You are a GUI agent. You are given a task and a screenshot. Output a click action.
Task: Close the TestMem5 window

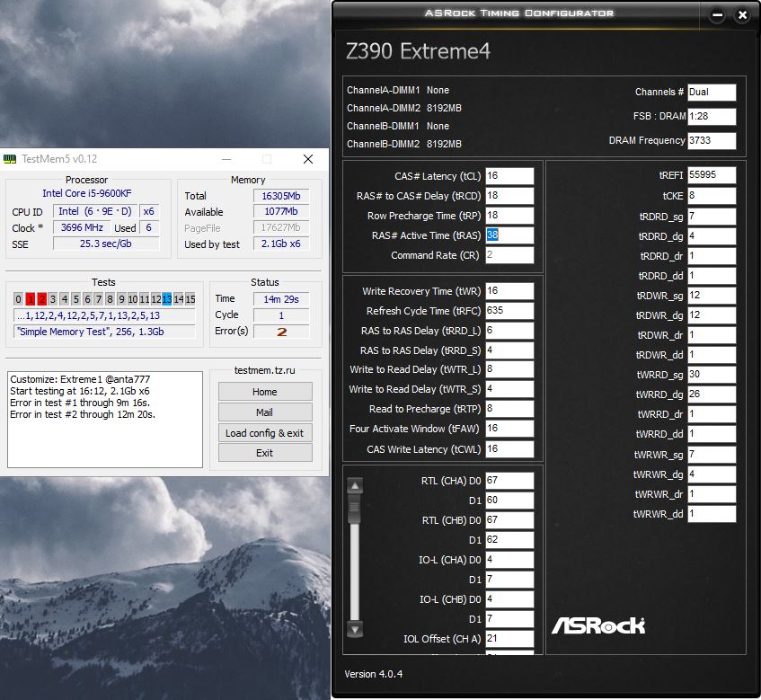[307, 159]
